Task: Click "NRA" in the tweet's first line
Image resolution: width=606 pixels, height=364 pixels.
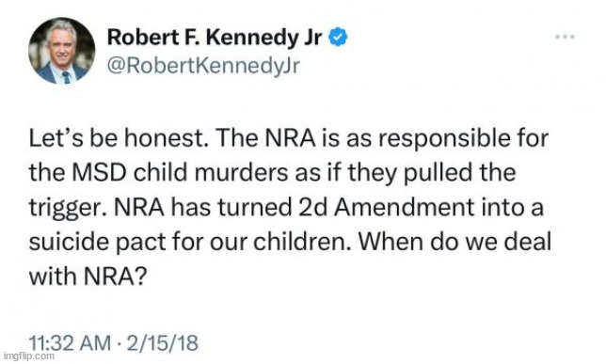Action: click(290, 138)
